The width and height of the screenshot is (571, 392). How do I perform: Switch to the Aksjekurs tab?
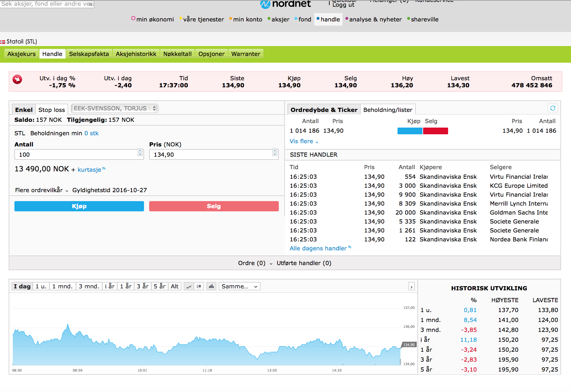click(21, 54)
